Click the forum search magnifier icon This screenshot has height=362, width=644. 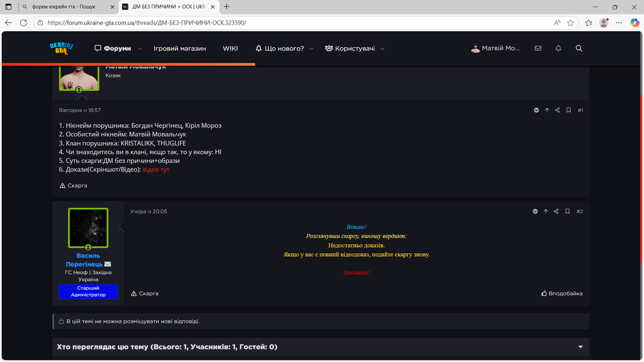[579, 48]
